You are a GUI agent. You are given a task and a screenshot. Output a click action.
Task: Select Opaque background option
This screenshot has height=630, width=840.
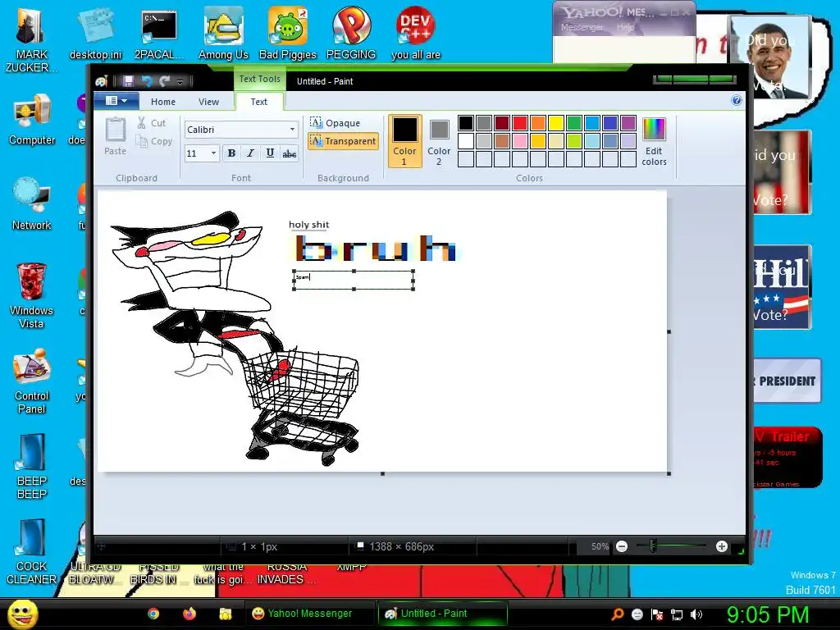tap(336, 123)
